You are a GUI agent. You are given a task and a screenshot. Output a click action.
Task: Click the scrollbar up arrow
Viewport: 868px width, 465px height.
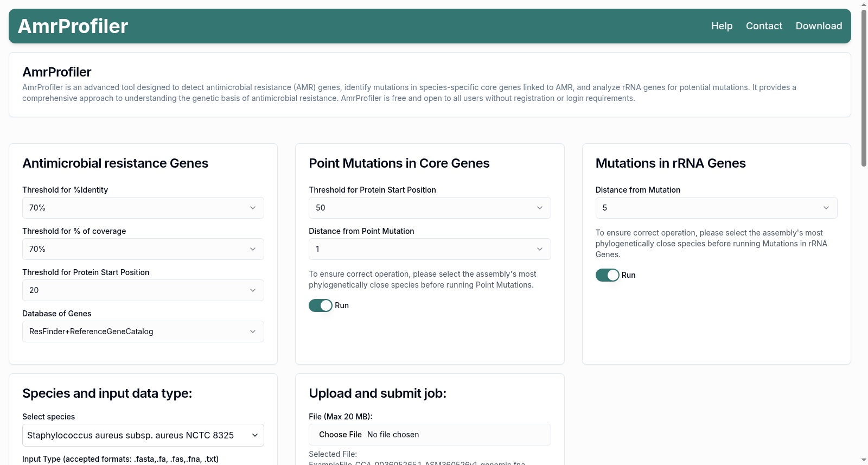[864, 4]
